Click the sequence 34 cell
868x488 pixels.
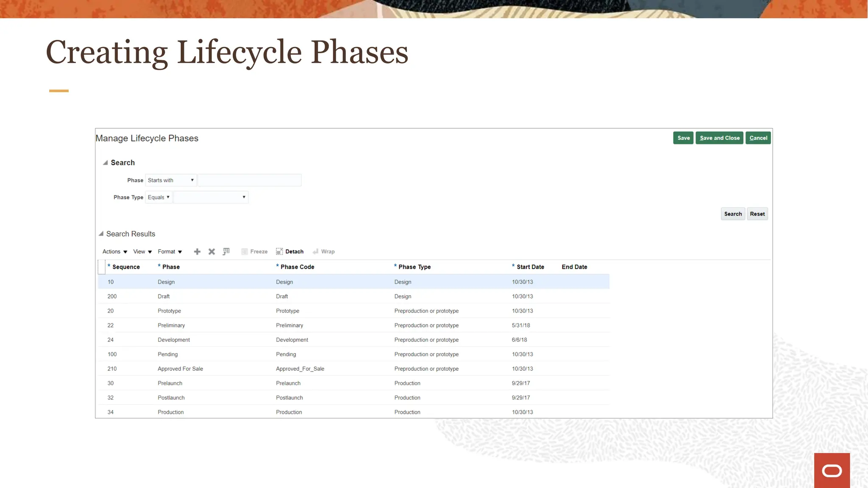tap(111, 412)
